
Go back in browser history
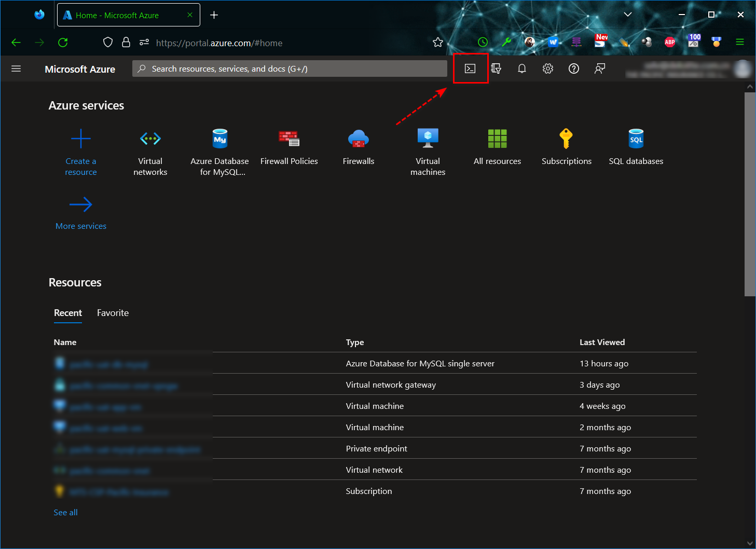click(x=16, y=43)
